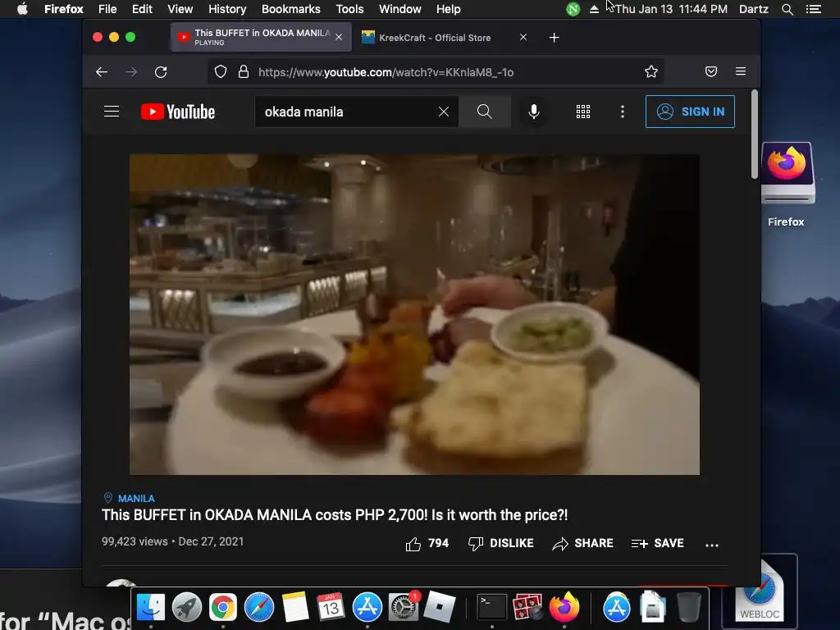View site security padlock info
The height and width of the screenshot is (630, 840).
[243, 72]
